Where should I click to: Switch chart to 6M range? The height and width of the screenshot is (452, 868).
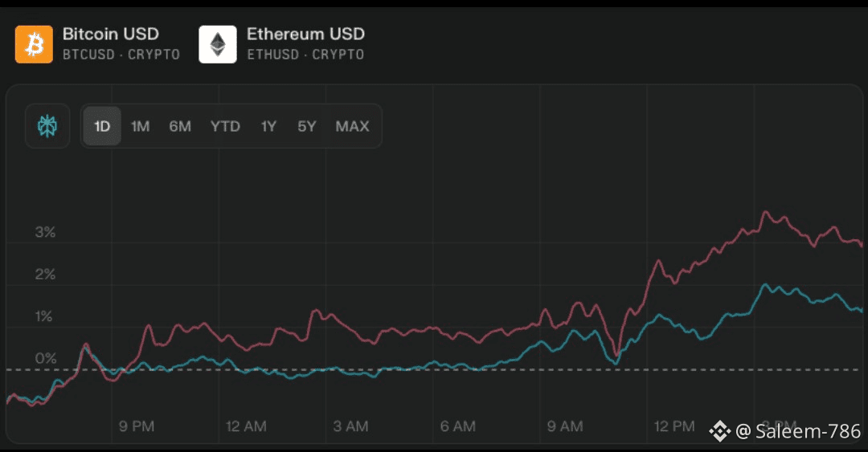coord(180,126)
